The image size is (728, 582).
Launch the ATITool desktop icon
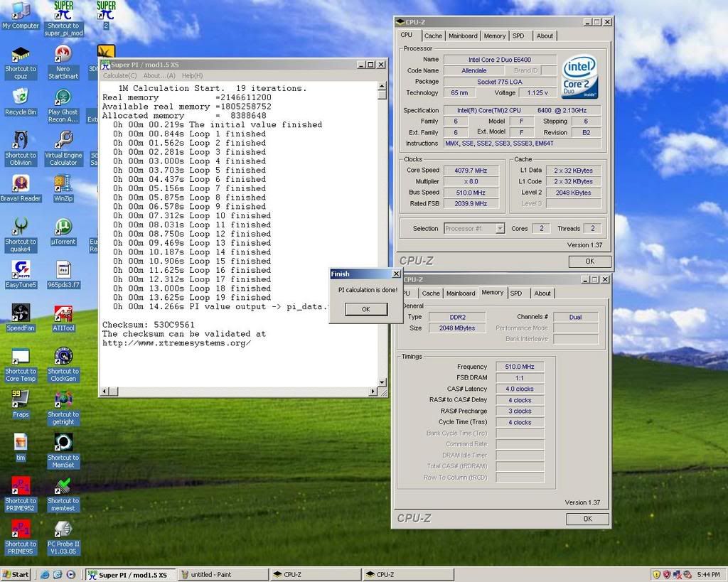63,313
